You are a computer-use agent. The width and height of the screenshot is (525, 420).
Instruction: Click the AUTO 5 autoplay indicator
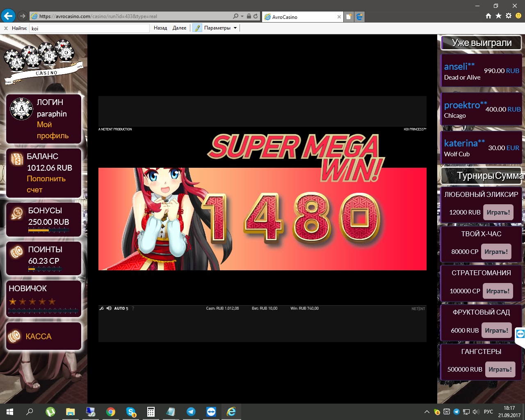[121, 308]
